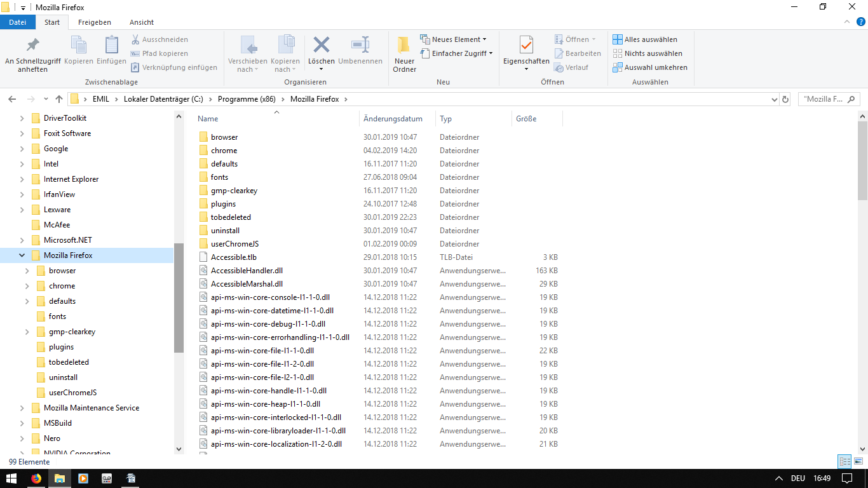
Task: Click the Löschen delete icon
Action: coord(322,46)
